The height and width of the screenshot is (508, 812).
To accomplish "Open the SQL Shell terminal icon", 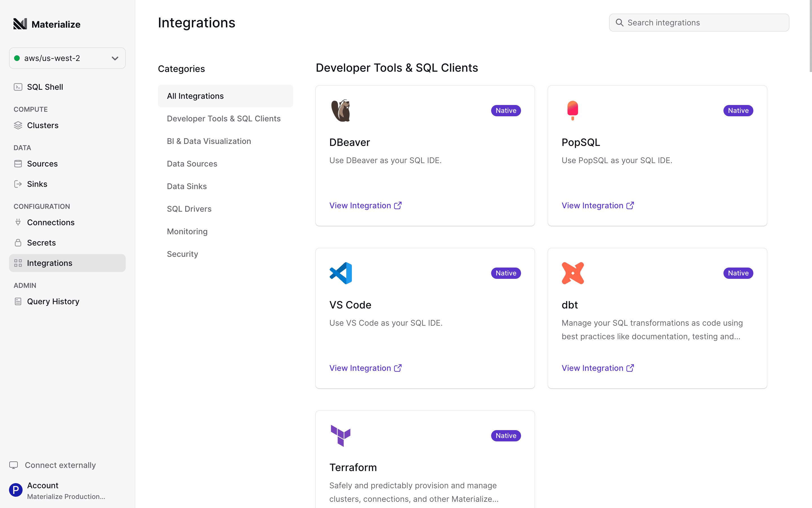I will [x=18, y=87].
